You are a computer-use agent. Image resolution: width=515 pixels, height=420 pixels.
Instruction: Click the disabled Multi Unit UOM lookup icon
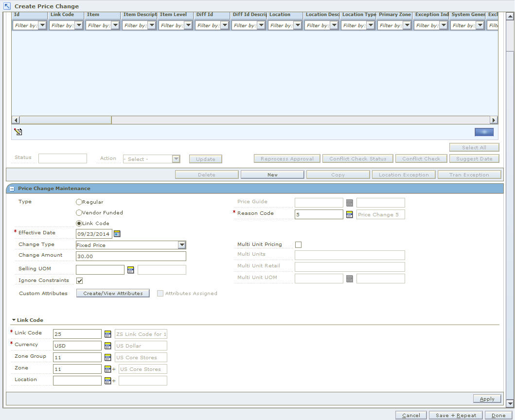(x=350, y=279)
